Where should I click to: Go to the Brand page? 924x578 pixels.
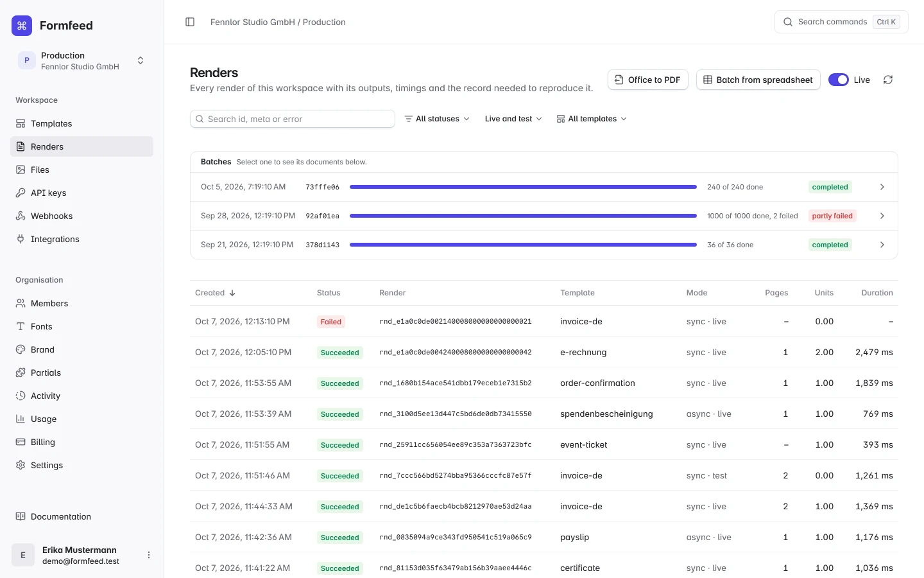pyautogui.click(x=81, y=349)
